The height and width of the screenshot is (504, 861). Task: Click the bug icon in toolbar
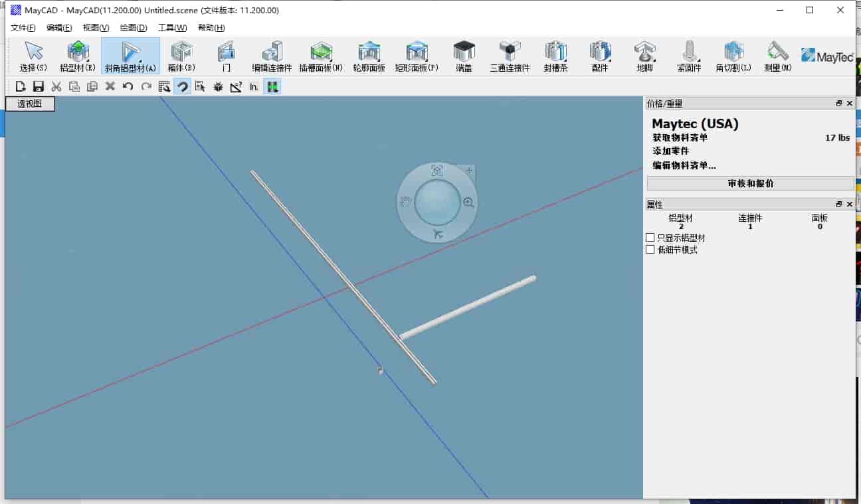click(x=218, y=86)
